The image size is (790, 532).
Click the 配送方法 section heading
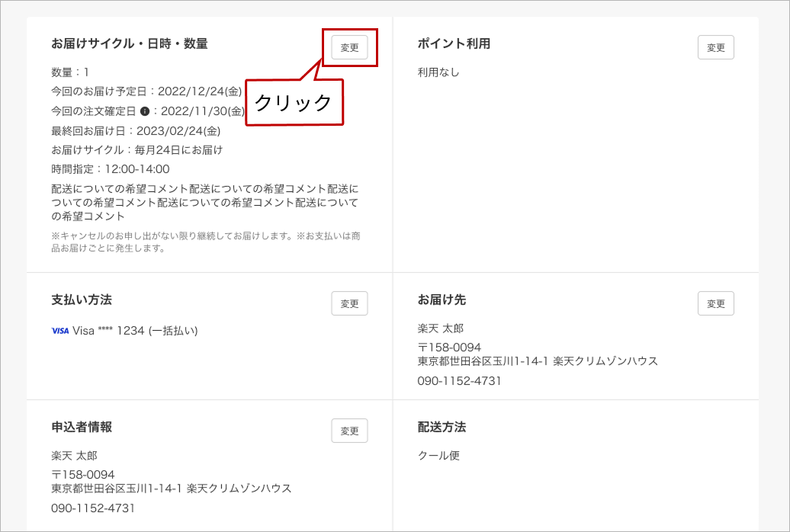[442, 427]
